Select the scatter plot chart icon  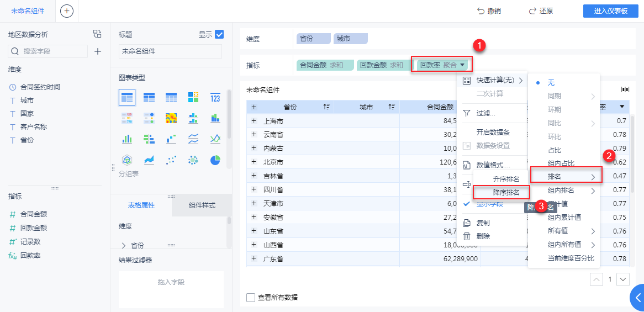[171, 160]
